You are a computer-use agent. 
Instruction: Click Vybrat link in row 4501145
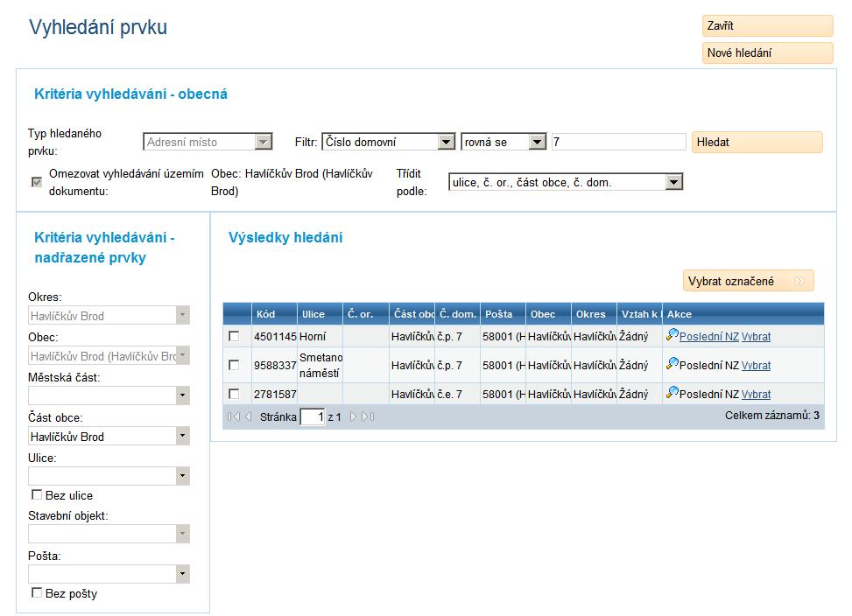tap(756, 337)
